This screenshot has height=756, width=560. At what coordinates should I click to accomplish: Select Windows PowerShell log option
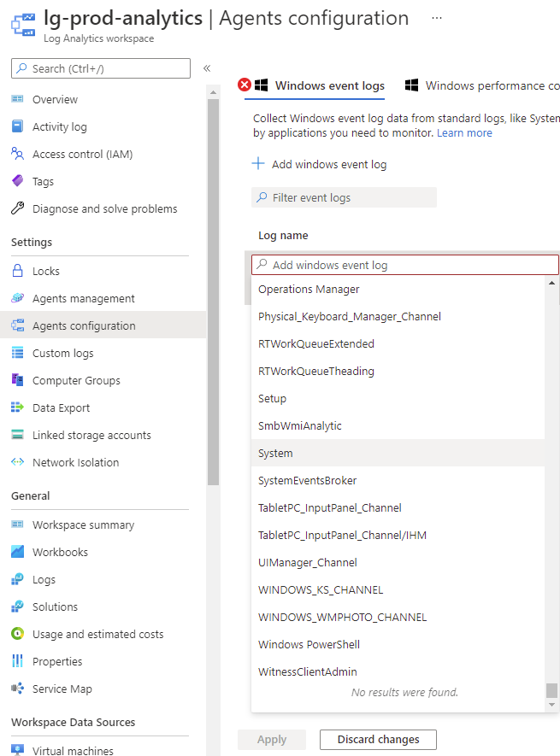click(398, 644)
